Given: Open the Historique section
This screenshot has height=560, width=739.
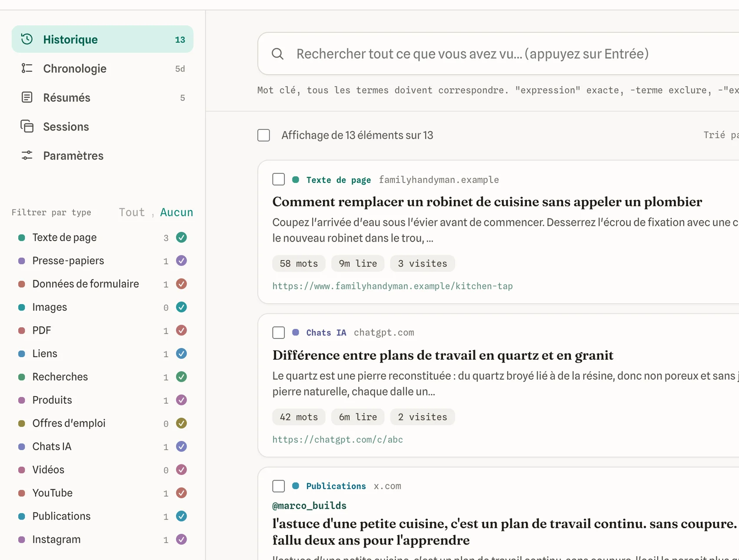Looking at the screenshot, I should [103, 39].
